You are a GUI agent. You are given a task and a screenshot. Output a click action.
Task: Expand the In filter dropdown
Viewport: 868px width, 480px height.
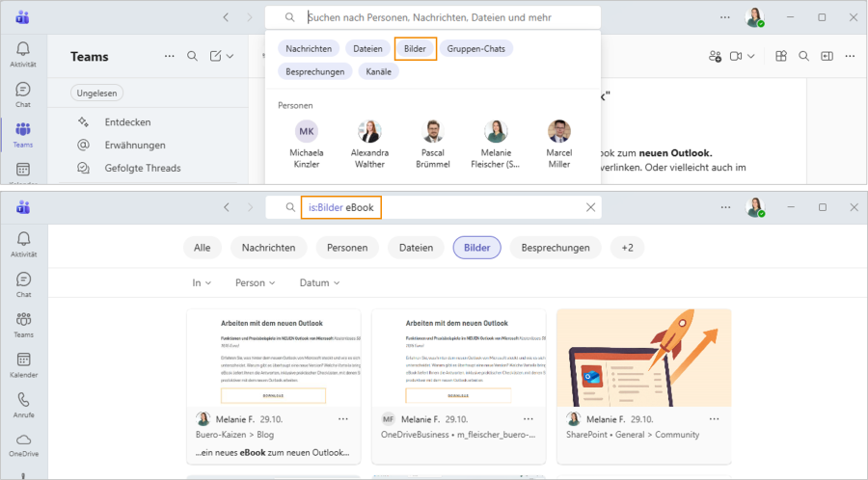coord(202,283)
